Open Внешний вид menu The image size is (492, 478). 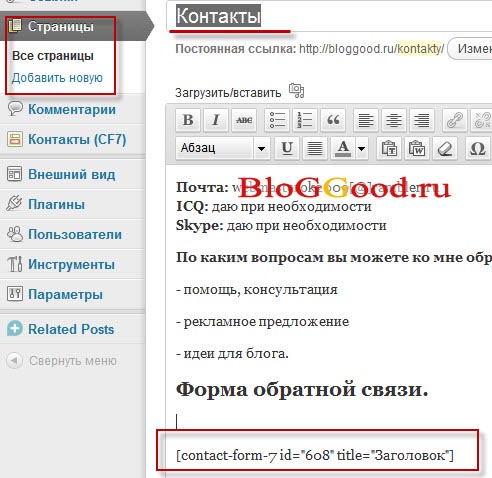72,174
